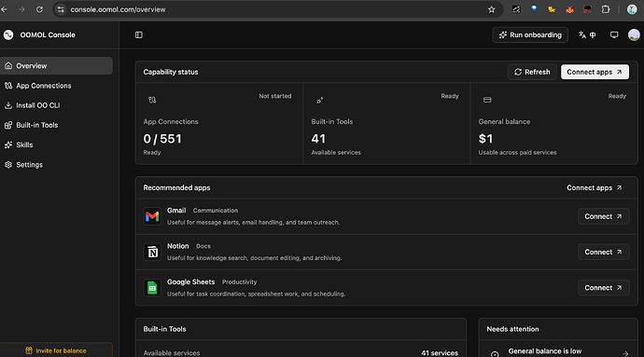
Task: Open Built-in Tools in sidebar
Action: click(56, 125)
